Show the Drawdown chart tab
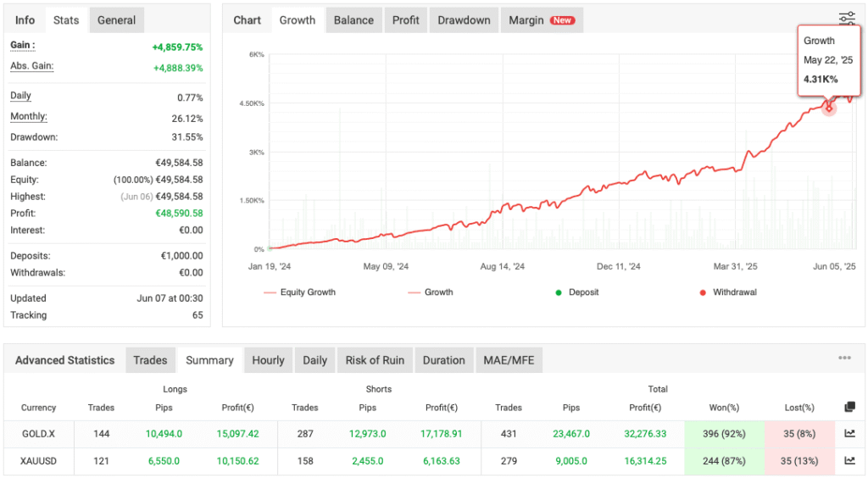Image resolution: width=868 pixels, height=478 pixels. point(464,20)
